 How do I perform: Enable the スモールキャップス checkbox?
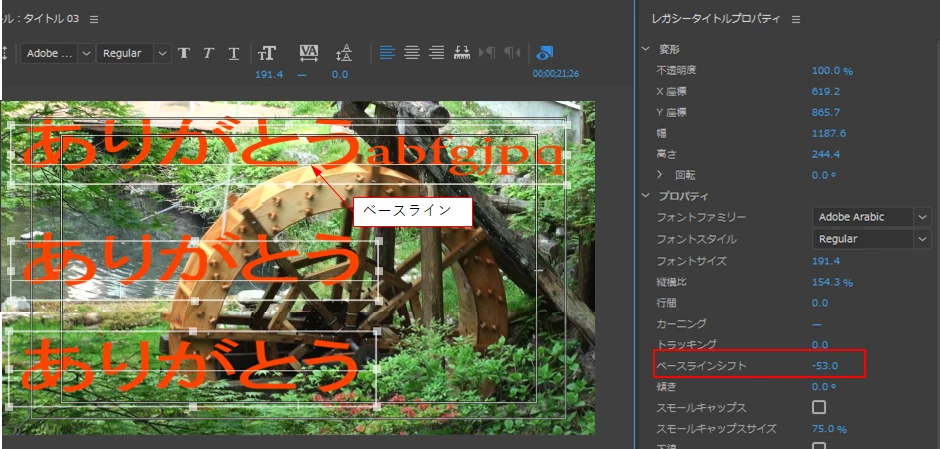[x=818, y=408]
